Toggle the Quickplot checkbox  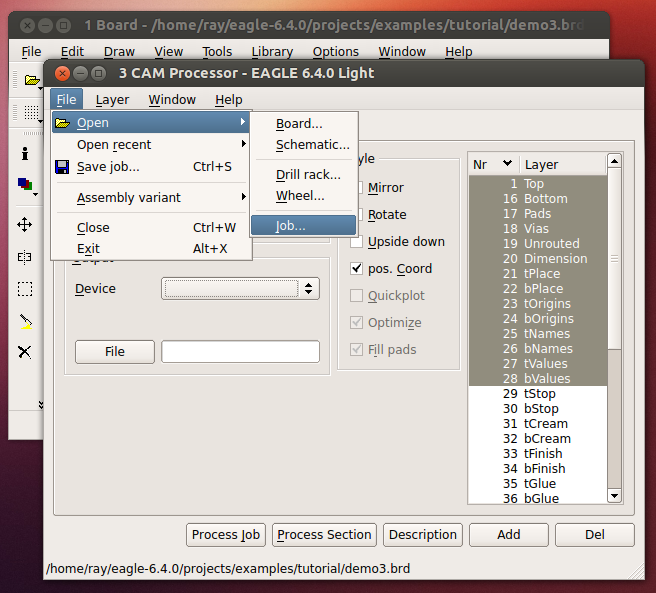click(356, 295)
